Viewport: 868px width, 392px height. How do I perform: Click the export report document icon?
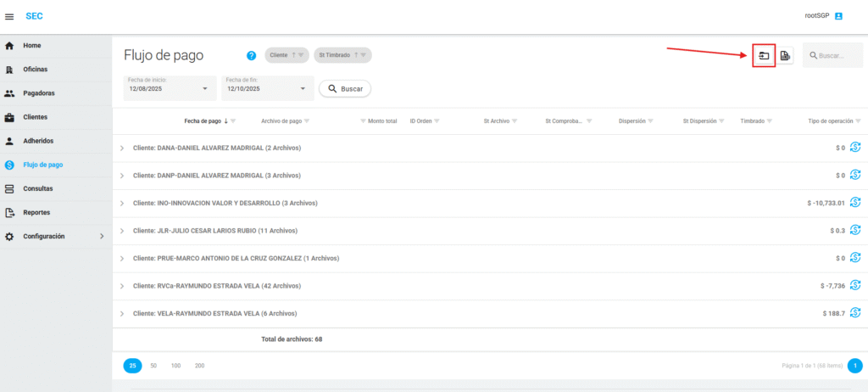[786, 56]
